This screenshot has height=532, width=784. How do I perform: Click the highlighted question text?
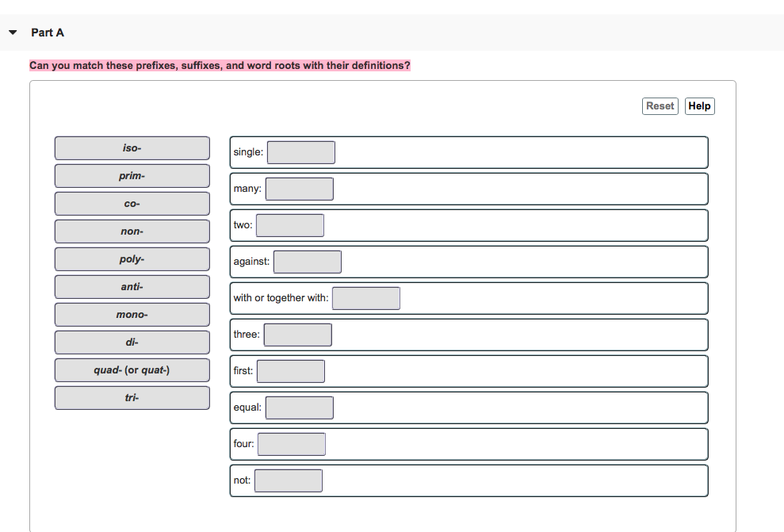[x=219, y=65]
